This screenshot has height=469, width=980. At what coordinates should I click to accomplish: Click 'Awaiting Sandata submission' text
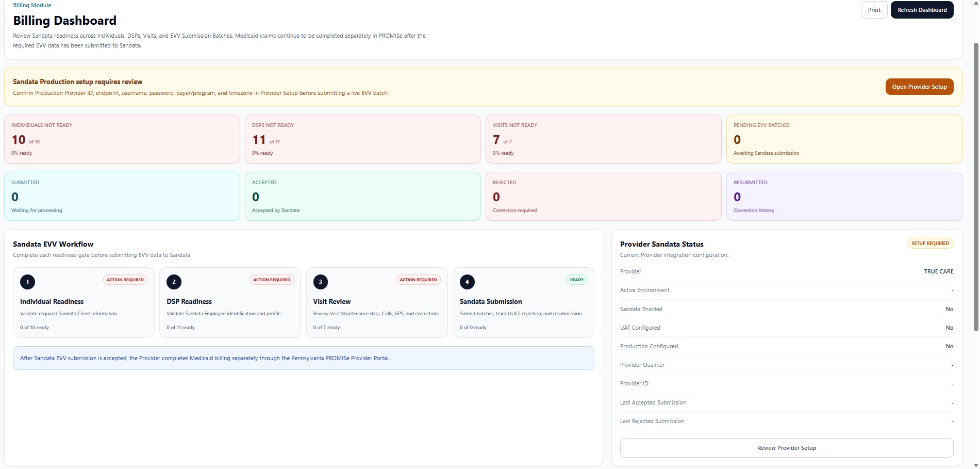766,153
